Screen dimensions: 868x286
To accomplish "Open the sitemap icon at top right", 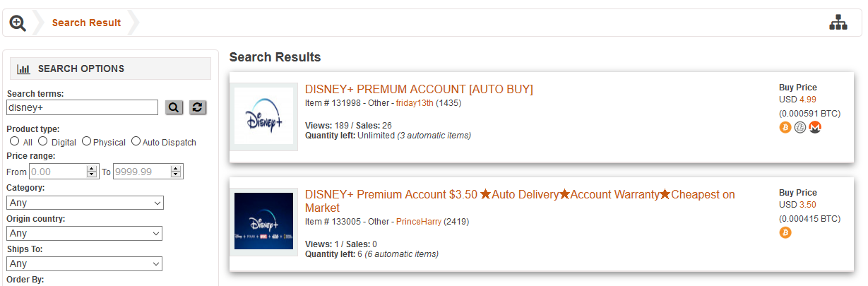I will click(x=838, y=23).
